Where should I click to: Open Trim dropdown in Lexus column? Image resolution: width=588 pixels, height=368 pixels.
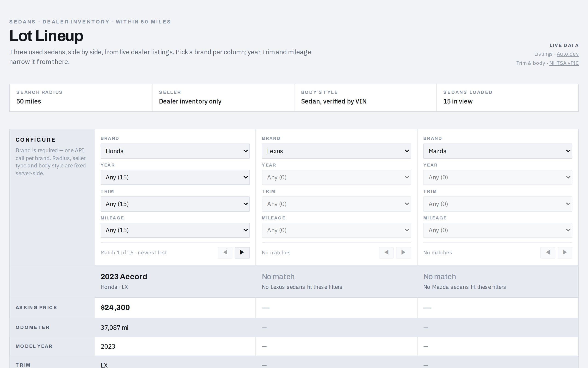click(336, 204)
